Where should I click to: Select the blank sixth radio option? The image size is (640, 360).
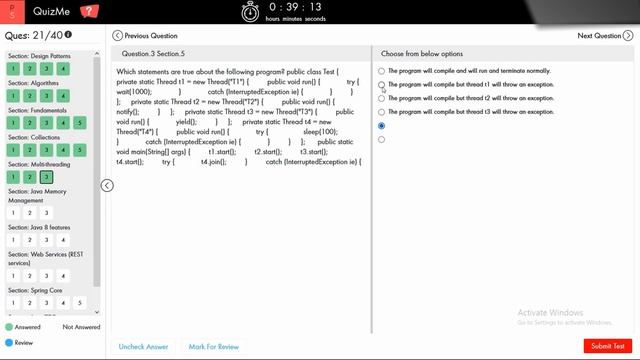pos(381,140)
